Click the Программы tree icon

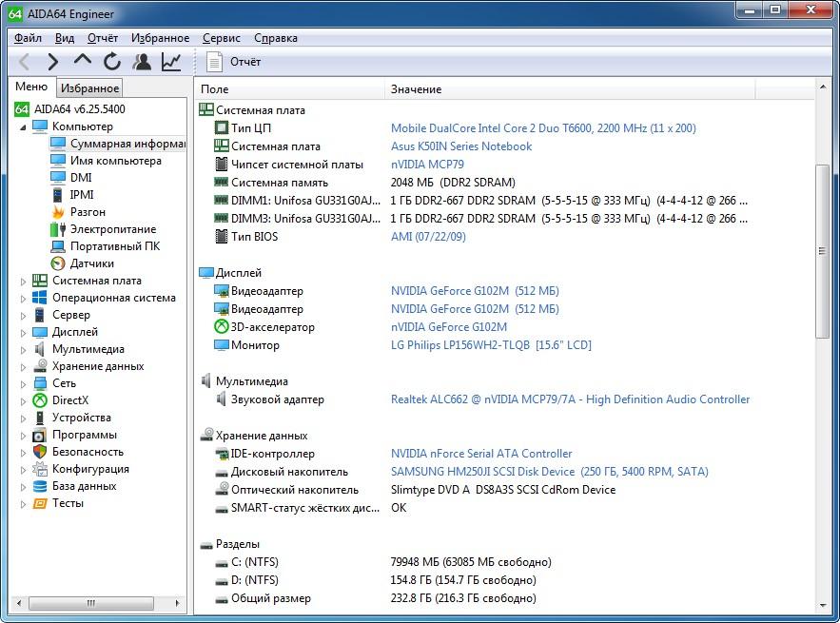40,435
